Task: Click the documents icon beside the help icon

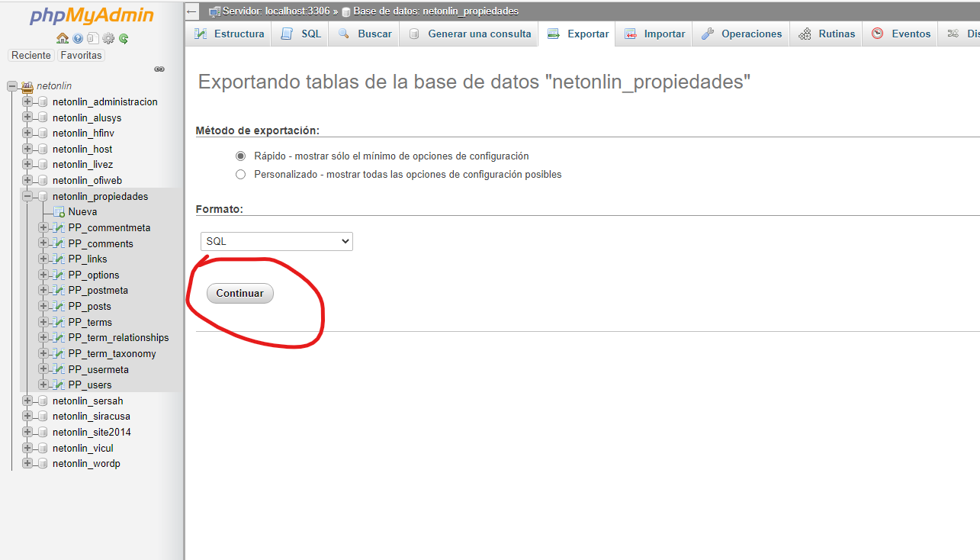Action: 92,38
